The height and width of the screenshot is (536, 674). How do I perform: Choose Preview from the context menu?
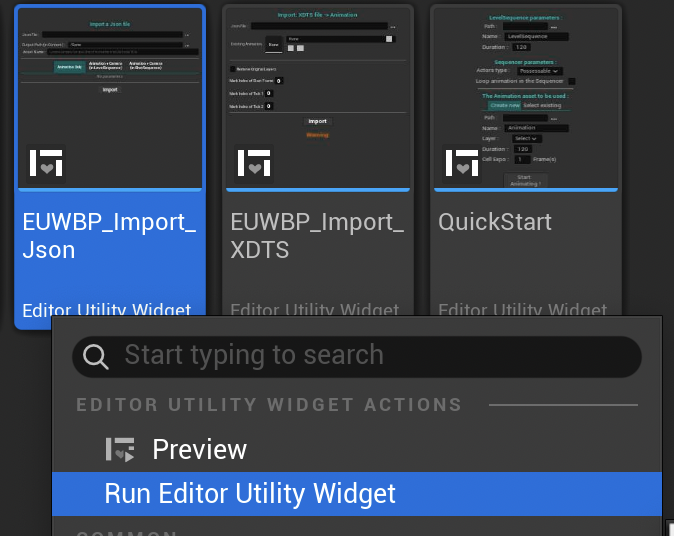point(199,450)
